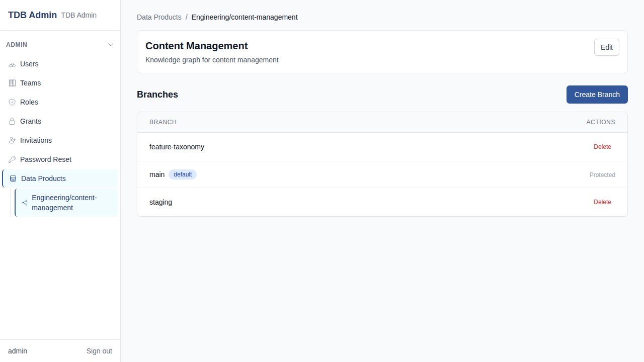This screenshot has height=362, width=644.
Task: Click the Knowledge graph description text
Action: 212,60
